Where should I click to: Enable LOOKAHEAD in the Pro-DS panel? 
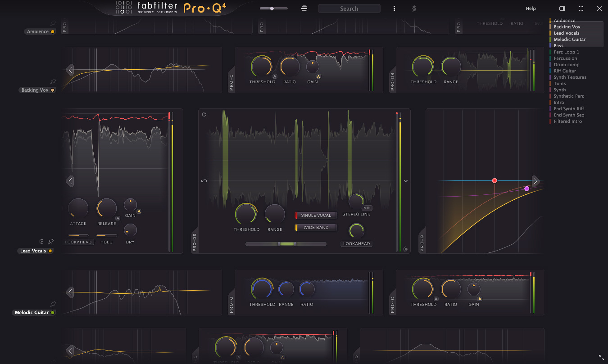[356, 243]
